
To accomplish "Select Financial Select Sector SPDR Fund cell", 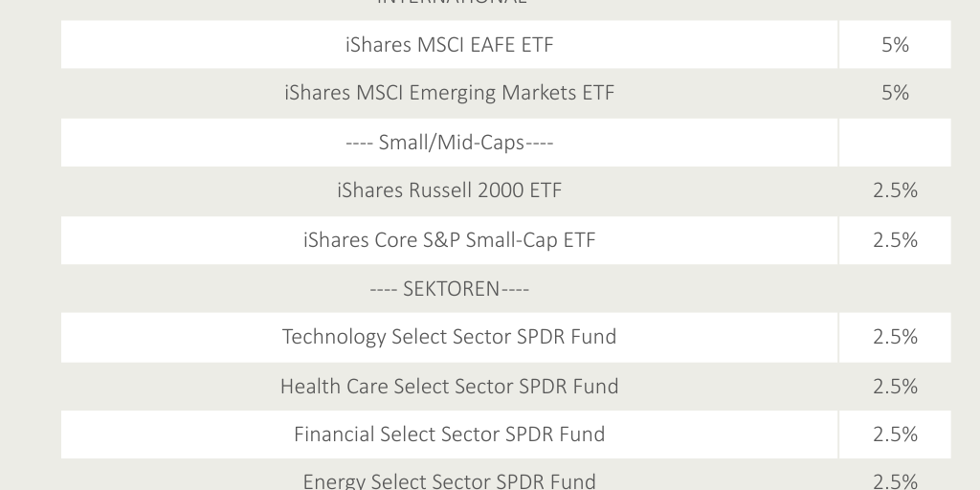I will click(449, 434).
